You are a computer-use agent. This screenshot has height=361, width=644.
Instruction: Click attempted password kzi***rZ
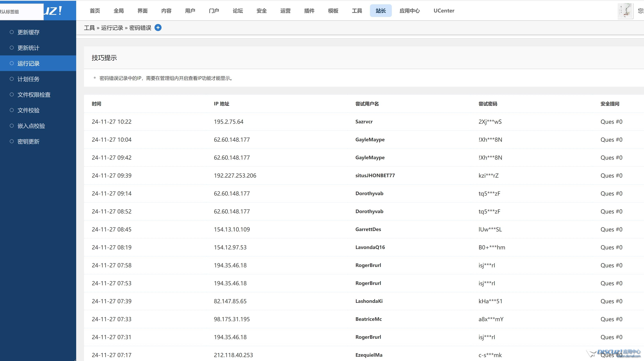(x=489, y=175)
